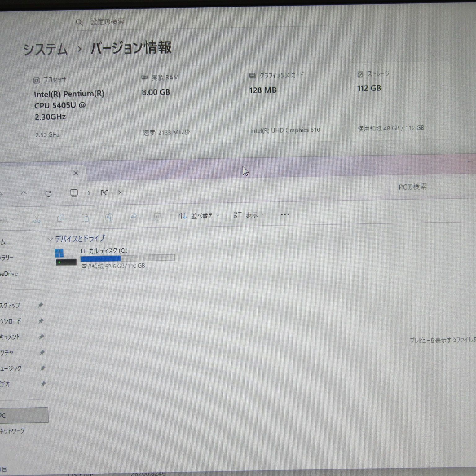476x476 pixels.
Task: Click pin icon beside Music entry
Action: pos(43,368)
